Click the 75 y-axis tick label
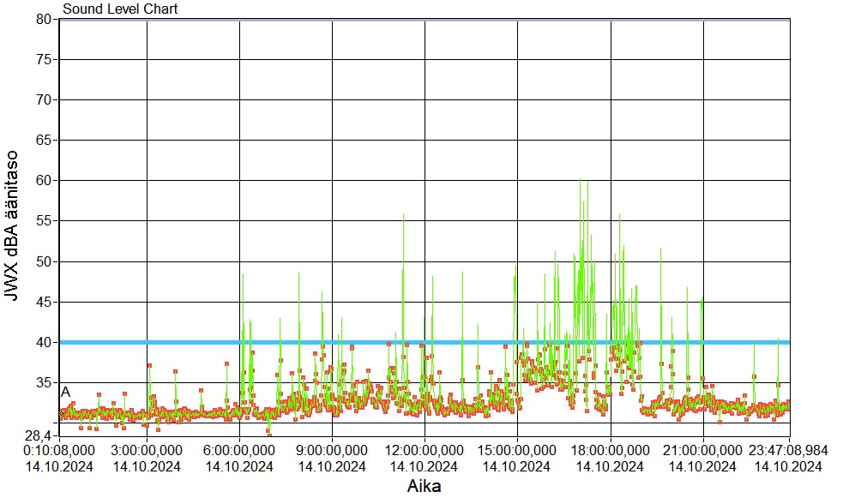The height and width of the screenshot is (504, 849). [44, 59]
